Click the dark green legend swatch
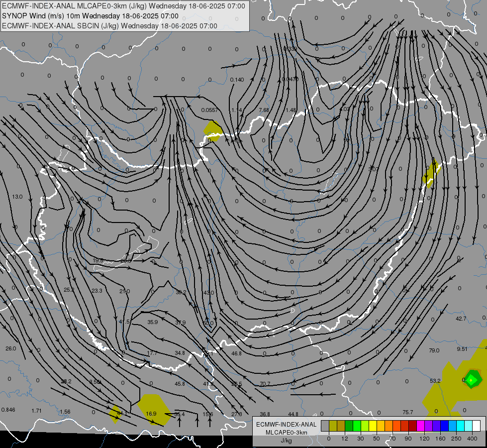The height and width of the screenshot is (448, 487). click(349, 426)
